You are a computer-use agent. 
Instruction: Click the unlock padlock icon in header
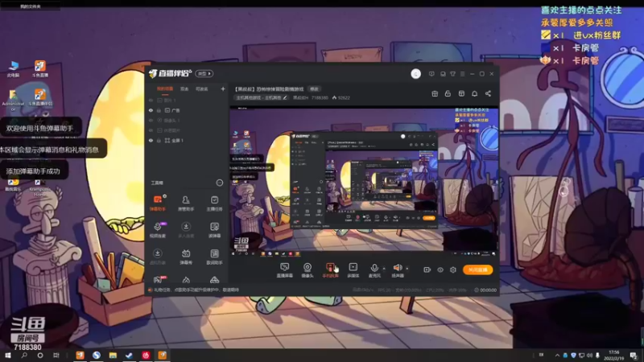click(x=448, y=93)
